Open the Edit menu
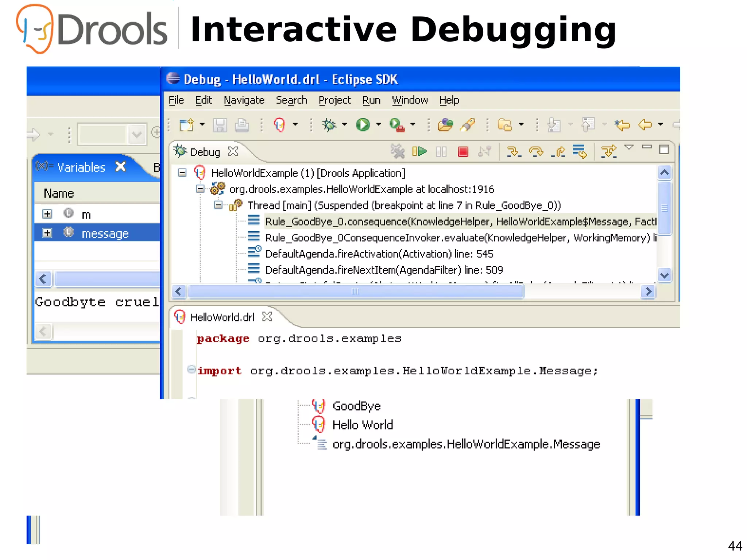The image size is (747, 560). click(x=204, y=100)
